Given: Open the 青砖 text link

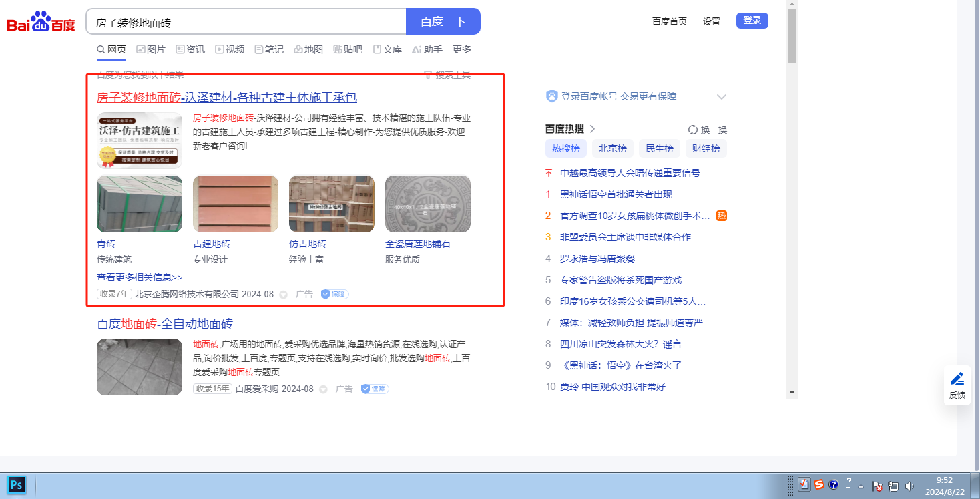Looking at the screenshot, I should [x=106, y=244].
